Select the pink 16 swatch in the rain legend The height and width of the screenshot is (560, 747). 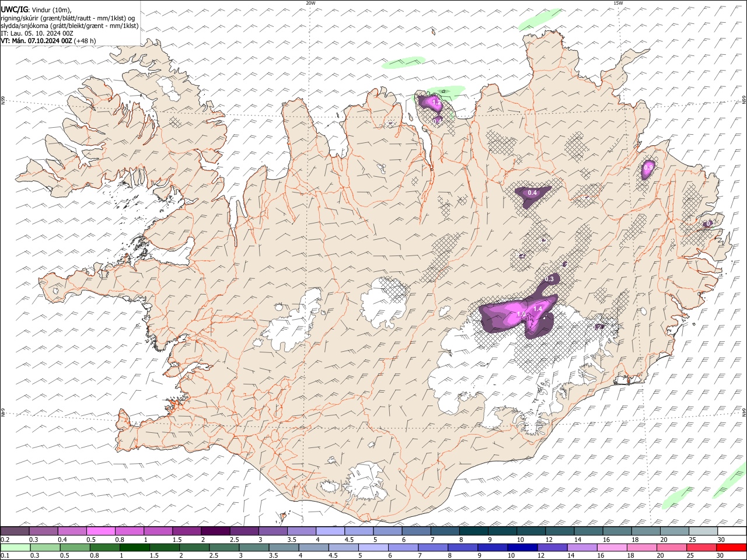tap(612, 547)
